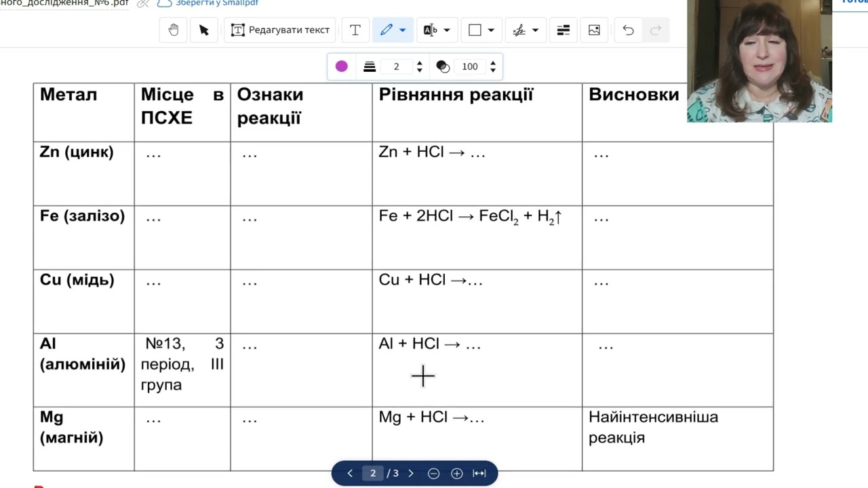The width and height of the screenshot is (868, 488).
Task: Zoom in with the plus icon
Action: [x=457, y=473]
